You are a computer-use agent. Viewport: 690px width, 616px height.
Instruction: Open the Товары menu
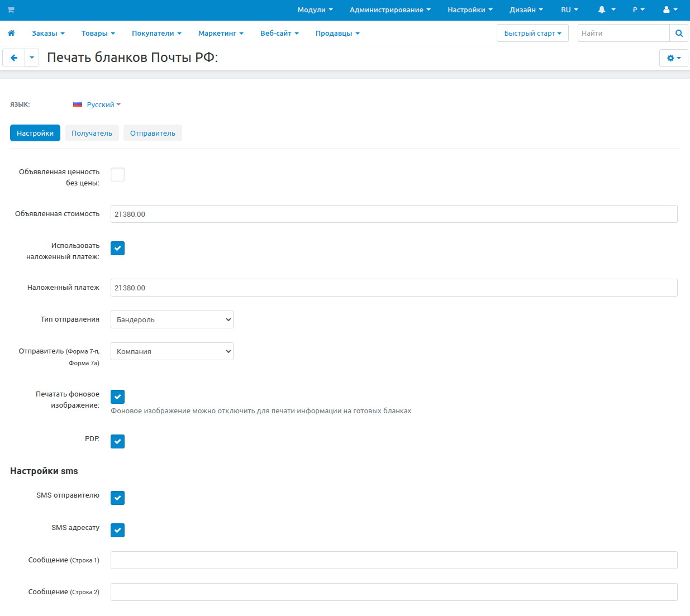[x=98, y=34]
